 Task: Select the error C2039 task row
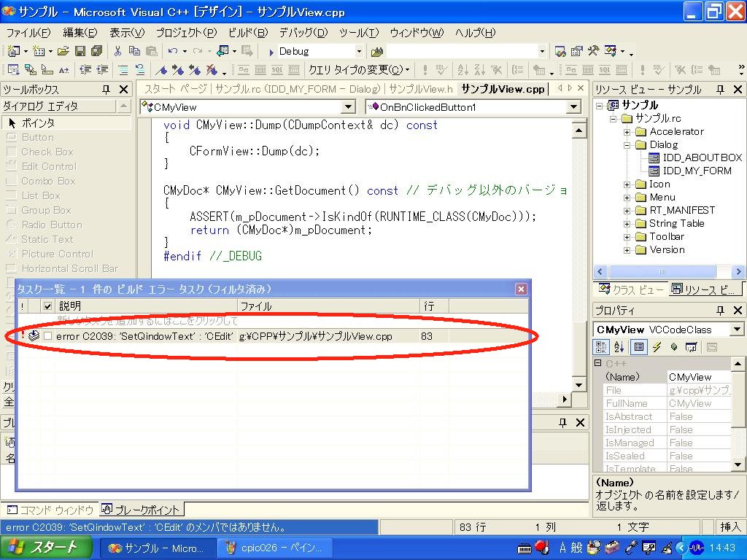(274, 336)
